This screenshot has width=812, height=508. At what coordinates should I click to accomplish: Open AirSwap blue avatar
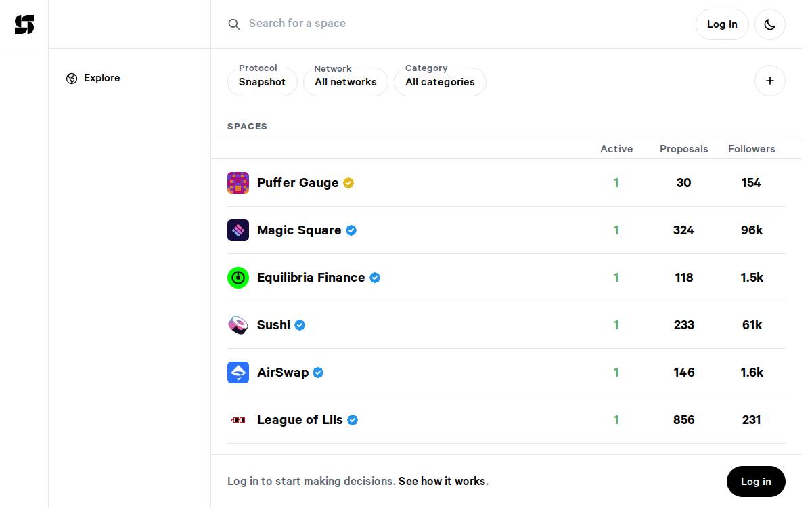point(238,373)
